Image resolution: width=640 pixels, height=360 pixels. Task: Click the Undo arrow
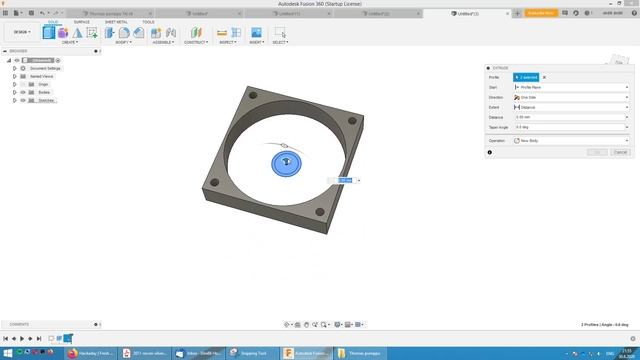click(42, 13)
